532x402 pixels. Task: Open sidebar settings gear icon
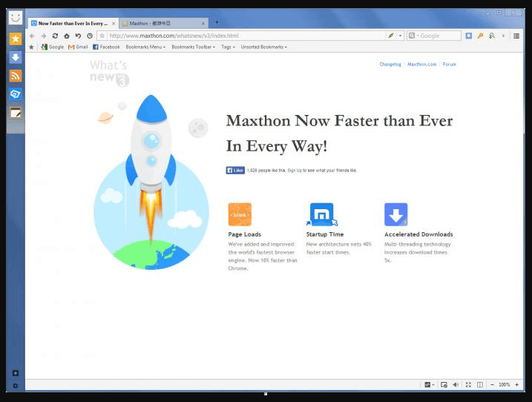tap(16, 386)
